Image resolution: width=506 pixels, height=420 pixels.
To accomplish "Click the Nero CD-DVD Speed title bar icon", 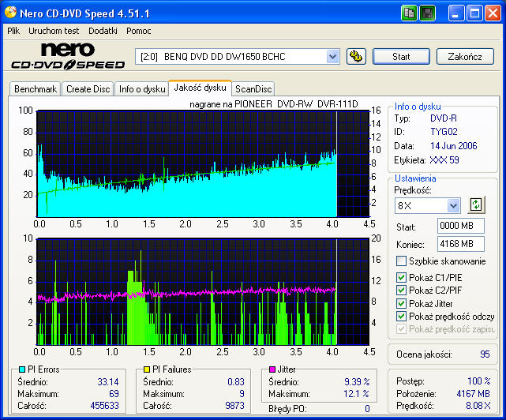I will click(10, 13).
